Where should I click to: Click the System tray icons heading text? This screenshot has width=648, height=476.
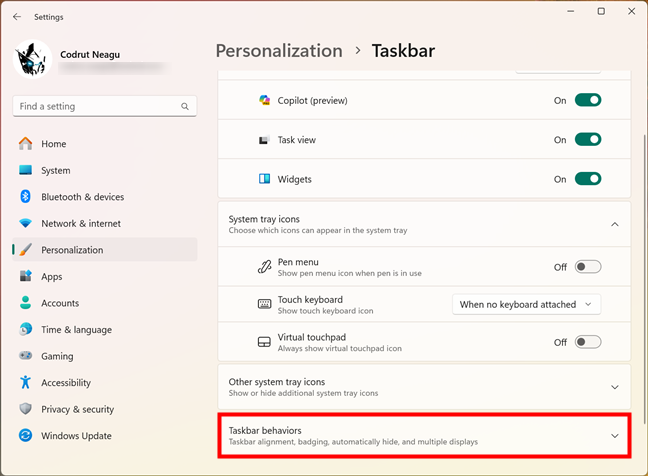click(264, 219)
